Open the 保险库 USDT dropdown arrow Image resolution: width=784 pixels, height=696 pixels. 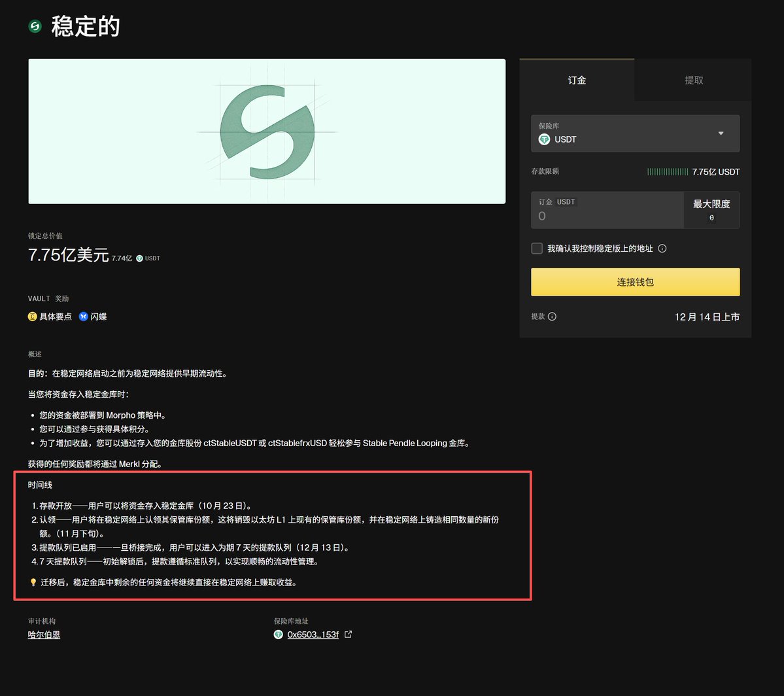coord(721,133)
